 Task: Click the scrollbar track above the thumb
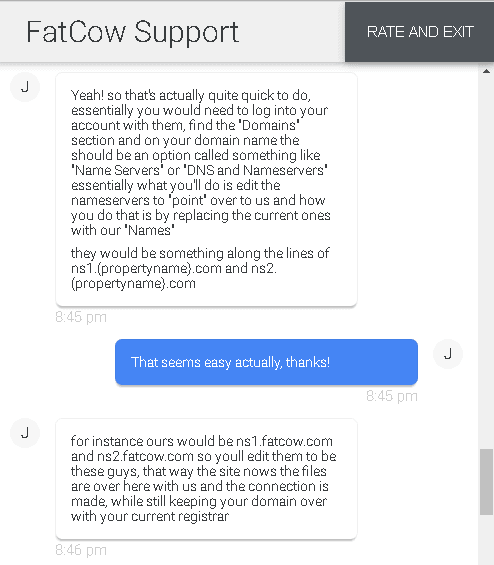(x=486, y=262)
